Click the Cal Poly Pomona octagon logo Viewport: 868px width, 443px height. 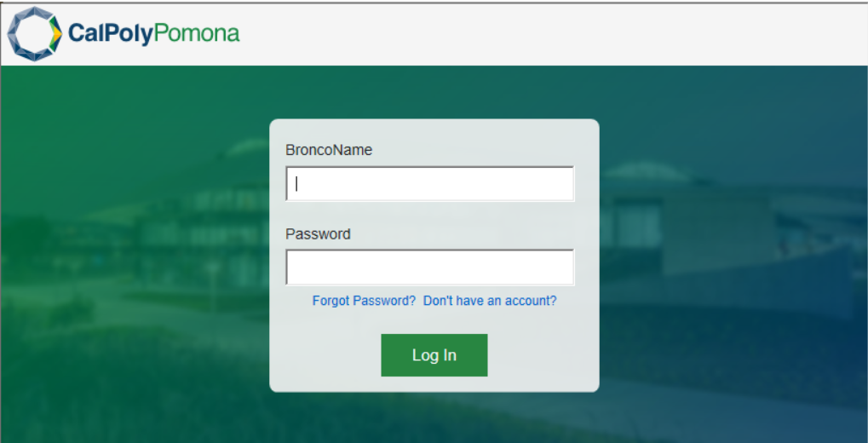pyautogui.click(x=35, y=34)
